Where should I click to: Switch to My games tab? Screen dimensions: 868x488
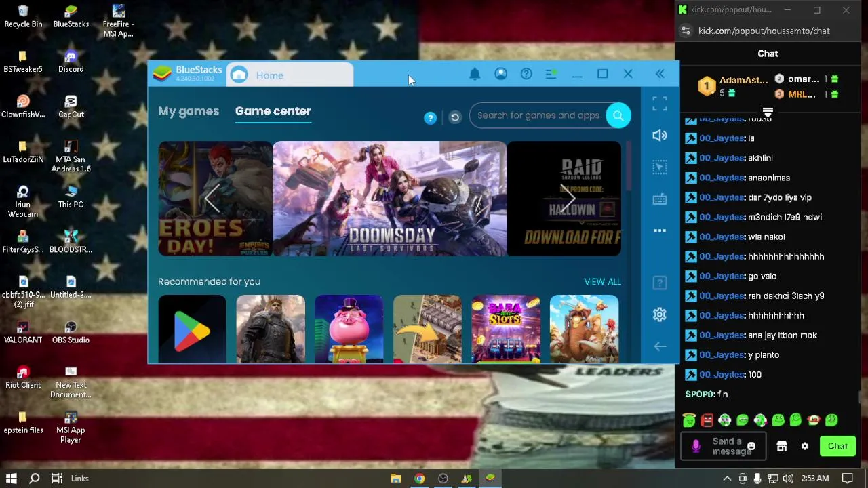tap(189, 111)
